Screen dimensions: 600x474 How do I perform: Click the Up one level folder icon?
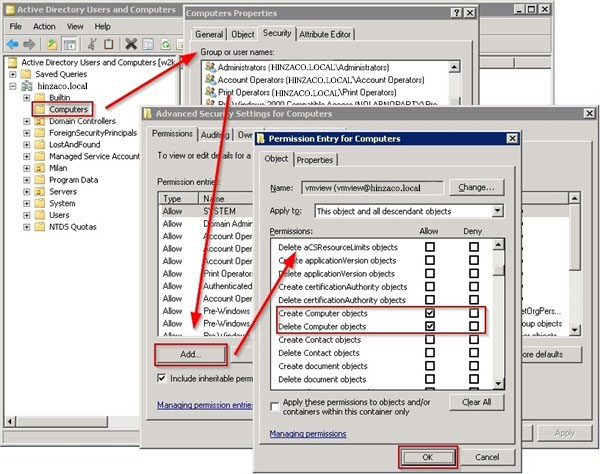[x=53, y=44]
